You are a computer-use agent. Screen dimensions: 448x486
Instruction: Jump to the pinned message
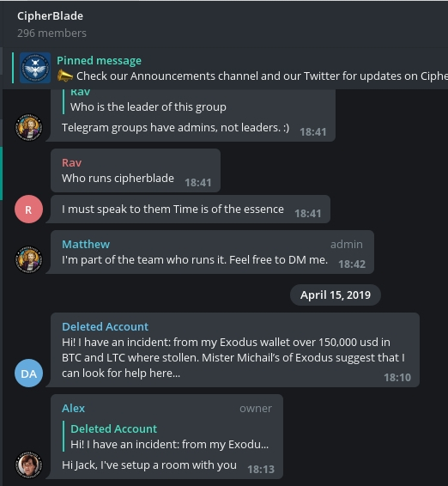point(230,68)
